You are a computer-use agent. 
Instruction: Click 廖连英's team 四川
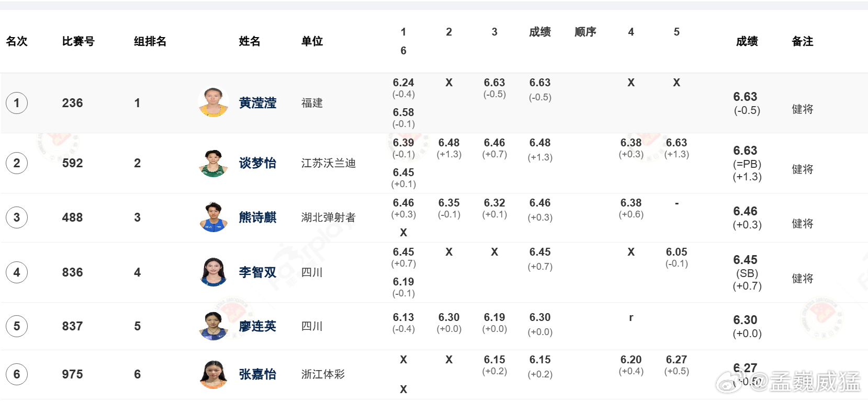[312, 326]
